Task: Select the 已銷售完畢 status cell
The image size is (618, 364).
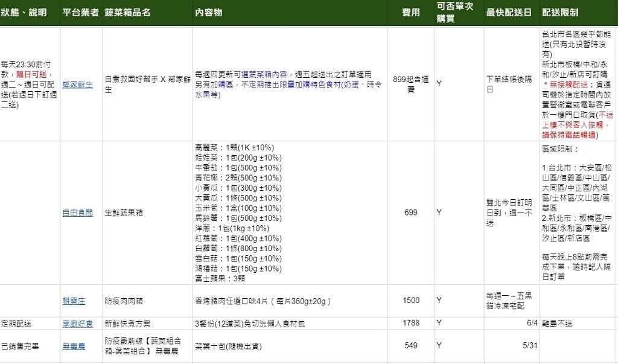Action: [x=21, y=345]
